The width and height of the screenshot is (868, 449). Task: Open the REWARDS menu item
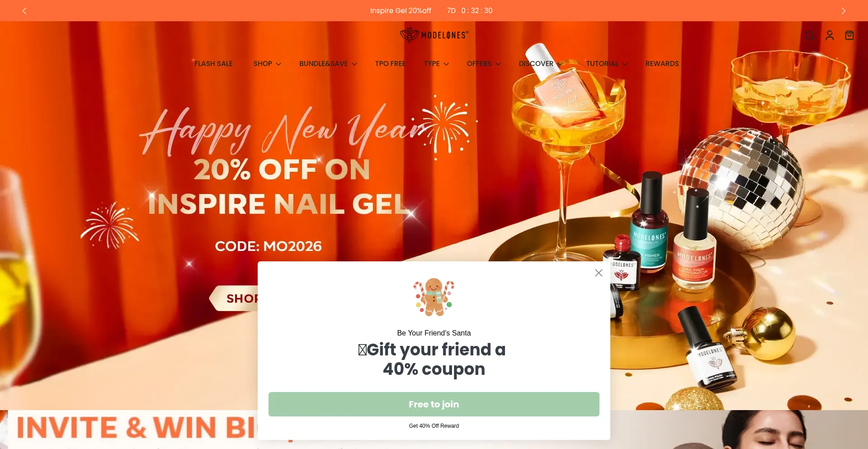[x=662, y=64]
